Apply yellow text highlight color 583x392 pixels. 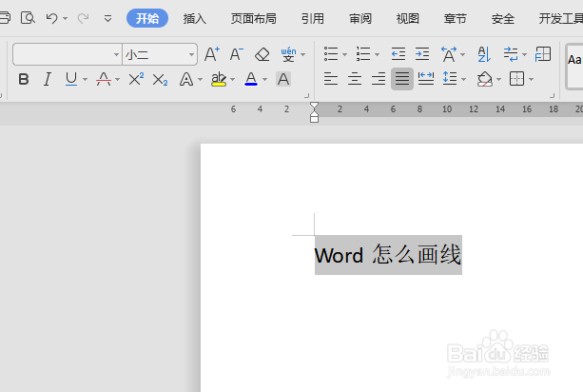(x=219, y=79)
